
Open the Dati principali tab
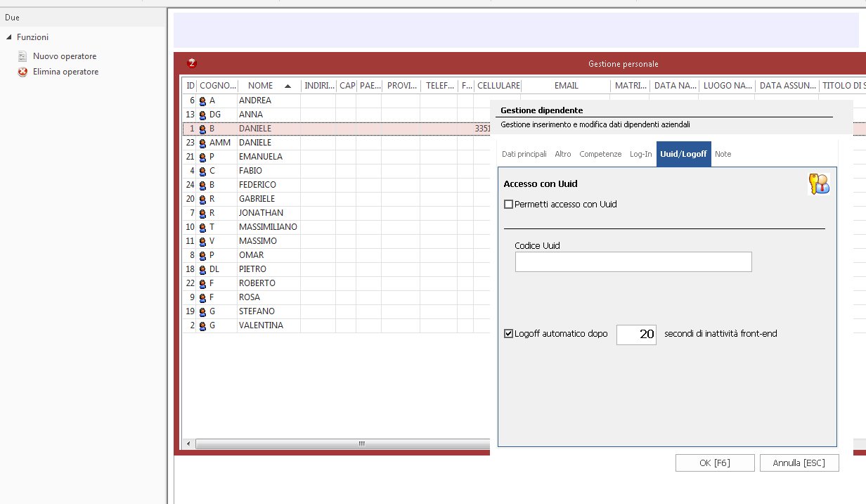pos(524,154)
